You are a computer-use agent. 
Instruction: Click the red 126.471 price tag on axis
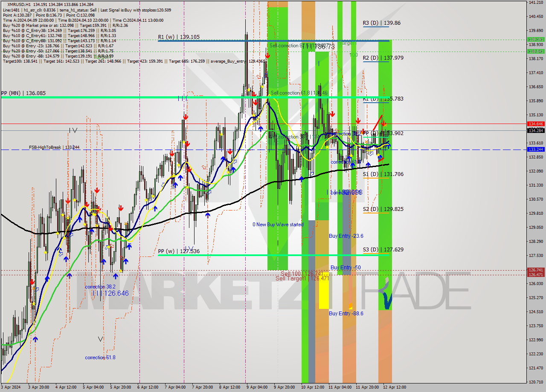(535, 275)
